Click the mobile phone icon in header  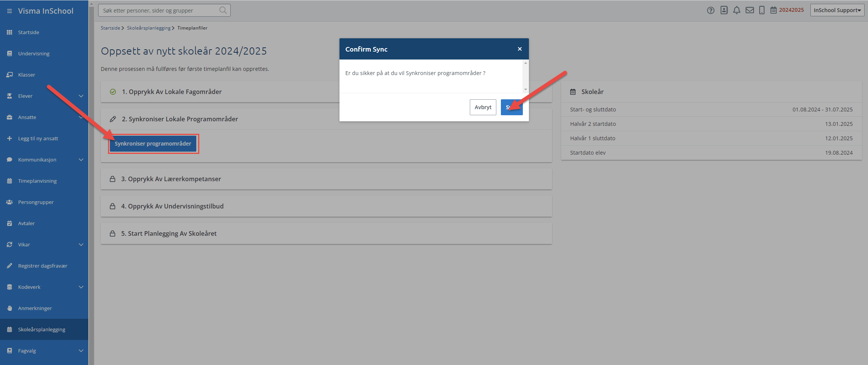tap(762, 10)
